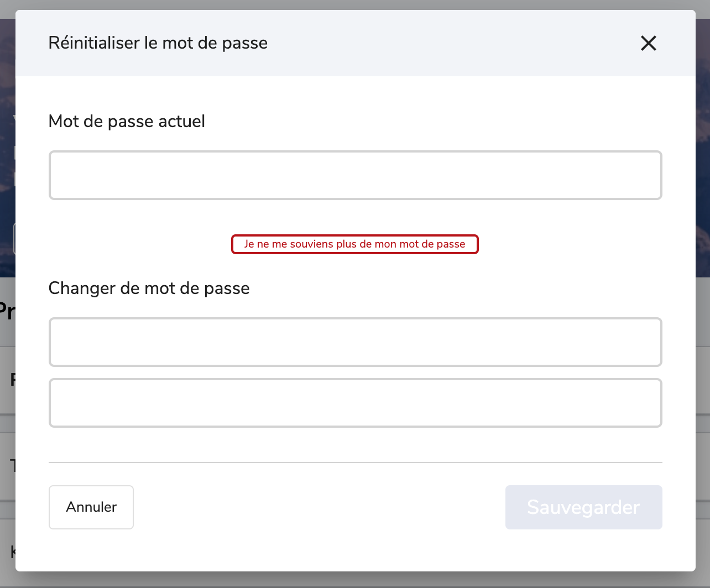Select the password confirmation input box
Screen dimensions: 710x588
pos(356,403)
